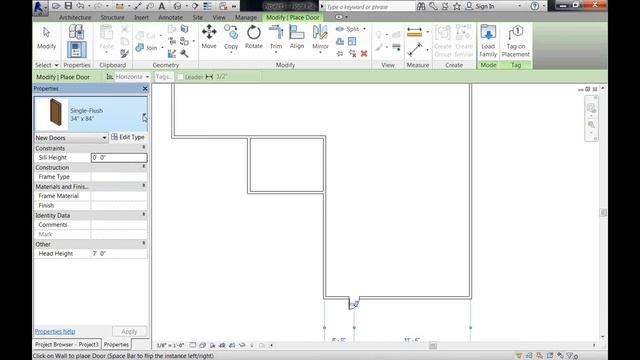Image resolution: width=640 pixels, height=360 pixels.
Task: Toggle the Leader checkbox in options bar
Action: tap(180, 77)
